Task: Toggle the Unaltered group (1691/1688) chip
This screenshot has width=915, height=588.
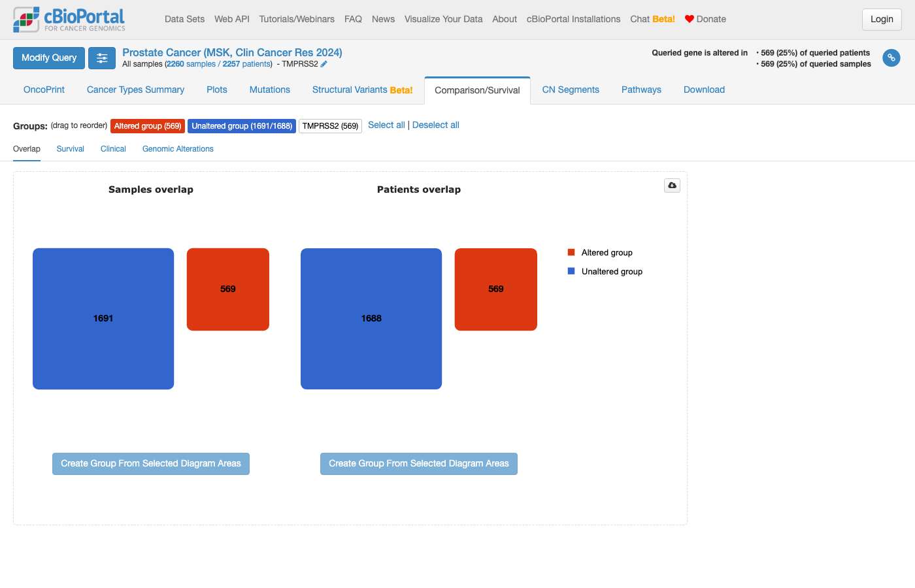Action: pyautogui.click(x=242, y=126)
